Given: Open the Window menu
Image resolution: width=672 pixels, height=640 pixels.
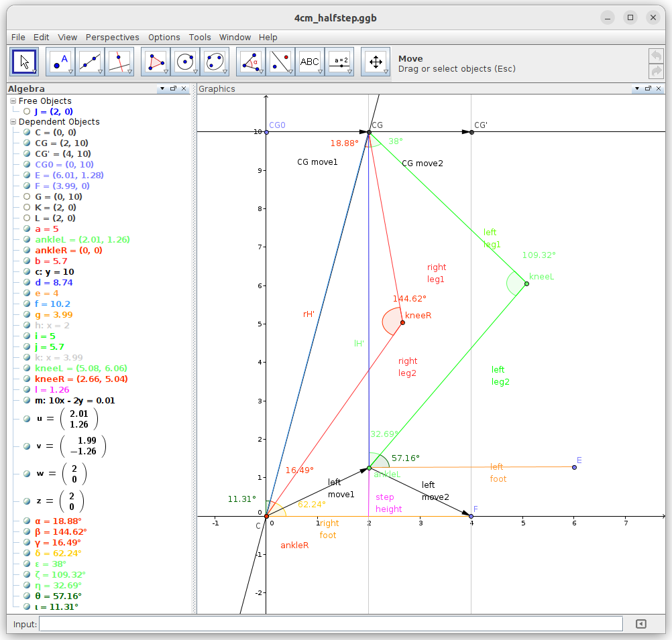Looking at the screenshot, I should [x=235, y=38].
